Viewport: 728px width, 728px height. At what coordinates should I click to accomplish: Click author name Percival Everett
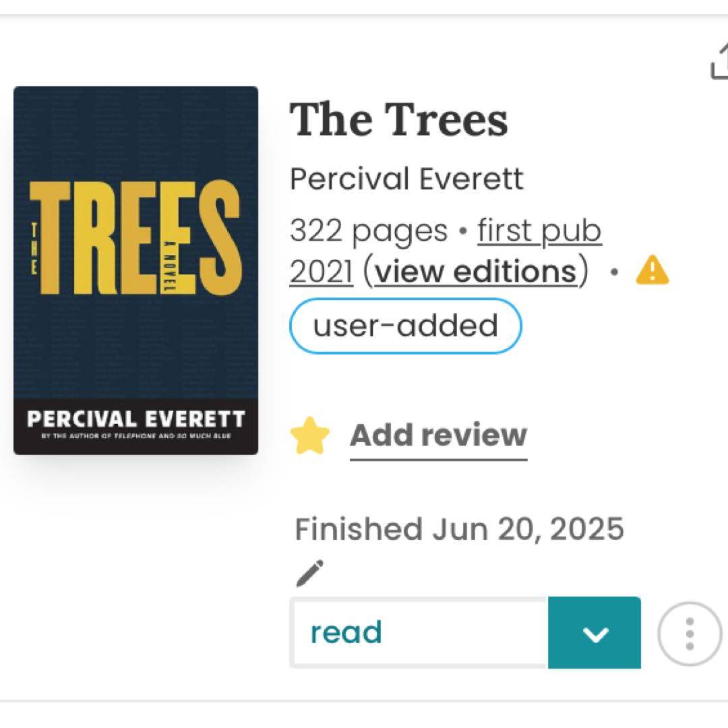(406, 179)
